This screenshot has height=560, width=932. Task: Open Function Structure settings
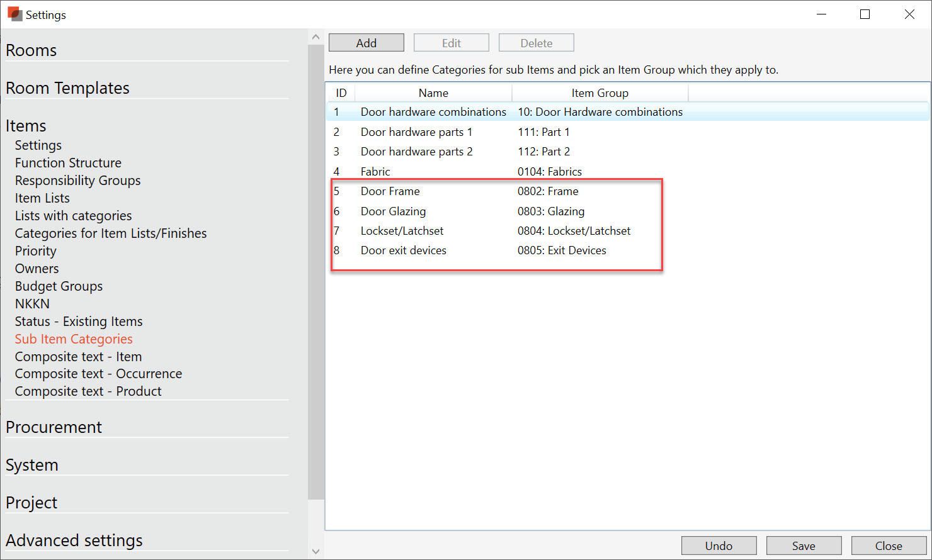(x=68, y=163)
